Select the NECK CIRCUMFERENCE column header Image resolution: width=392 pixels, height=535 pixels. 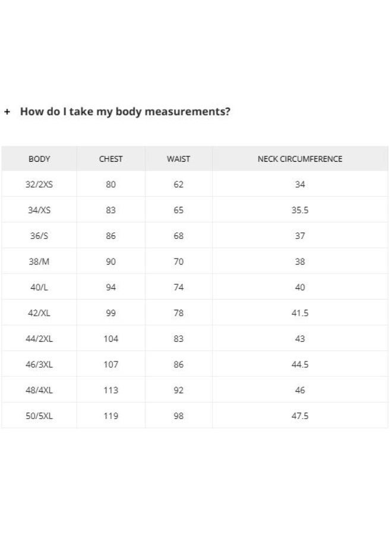click(x=300, y=159)
